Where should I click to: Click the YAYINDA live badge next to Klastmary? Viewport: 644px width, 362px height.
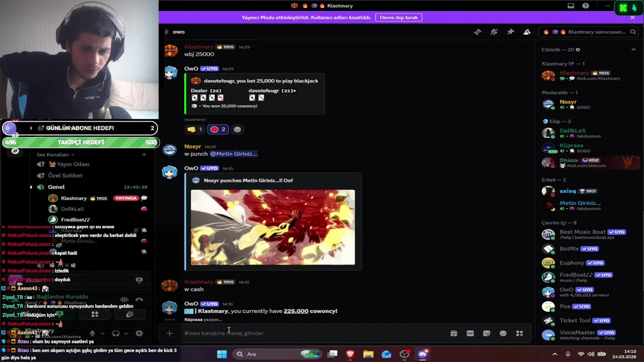[x=126, y=198]
